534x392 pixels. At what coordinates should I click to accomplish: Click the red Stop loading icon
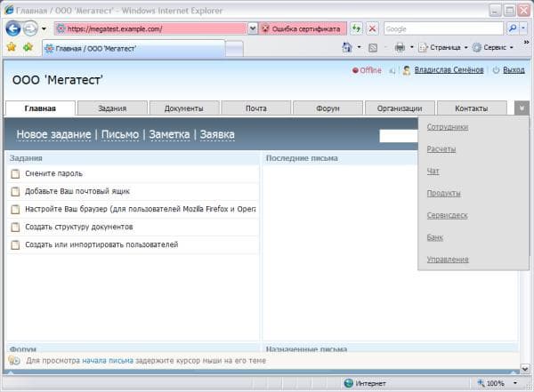coord(373,28)
